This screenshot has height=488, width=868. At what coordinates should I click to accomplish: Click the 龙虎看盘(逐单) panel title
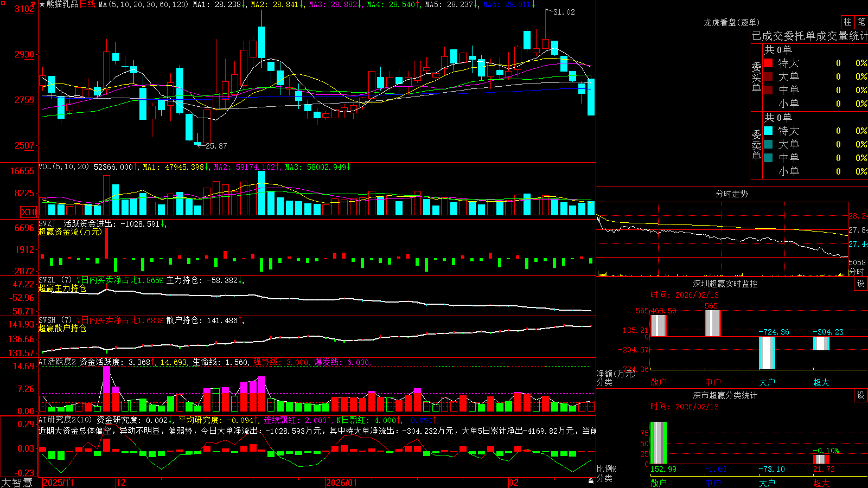click(x=732, y=22)
